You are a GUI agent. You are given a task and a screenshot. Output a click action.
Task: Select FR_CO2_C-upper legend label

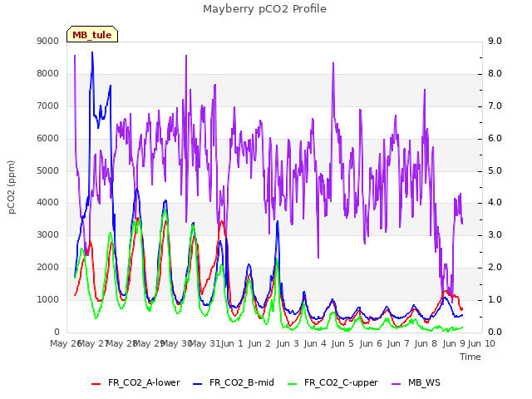point(341,382)
